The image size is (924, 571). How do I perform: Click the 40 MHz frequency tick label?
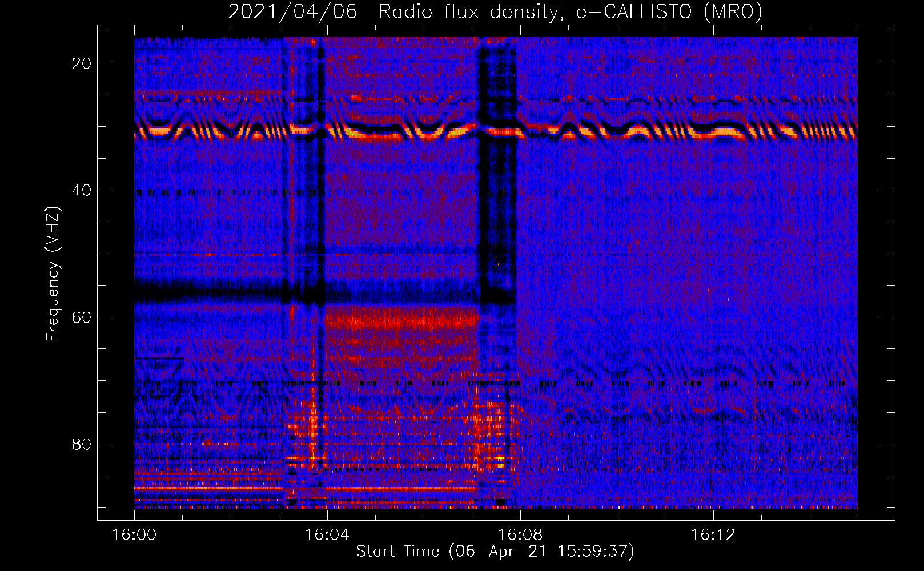pyautogui.click(x=82, y=190)
